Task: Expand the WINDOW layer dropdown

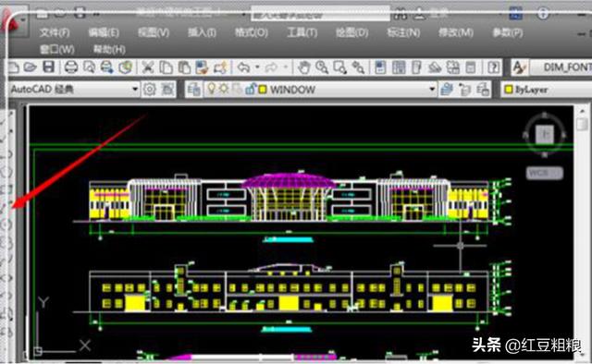Action: coord(432,90)
